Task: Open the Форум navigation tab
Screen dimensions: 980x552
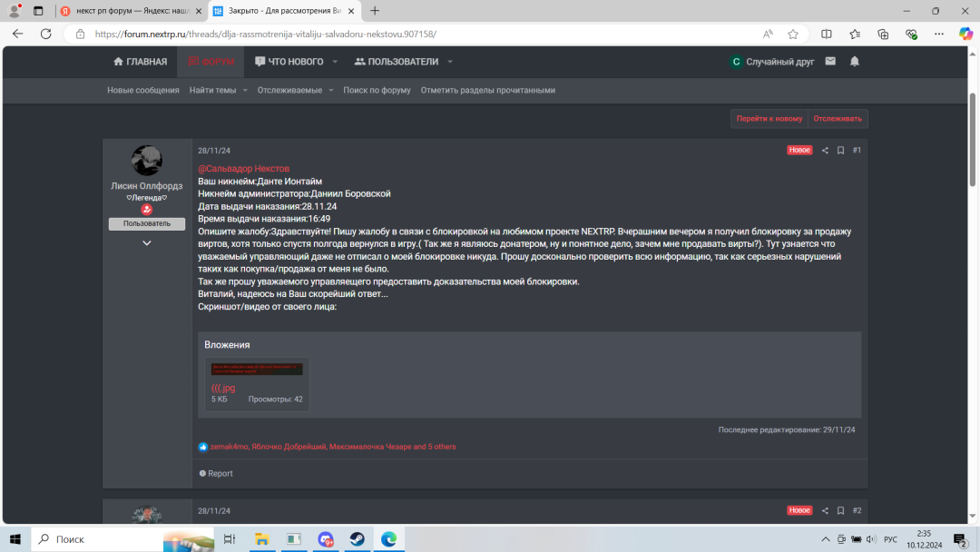Action: 211,62
